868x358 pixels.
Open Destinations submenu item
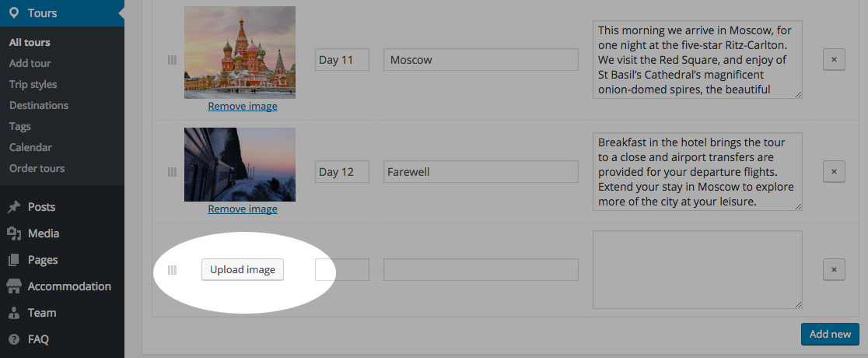tap(39, 105)
